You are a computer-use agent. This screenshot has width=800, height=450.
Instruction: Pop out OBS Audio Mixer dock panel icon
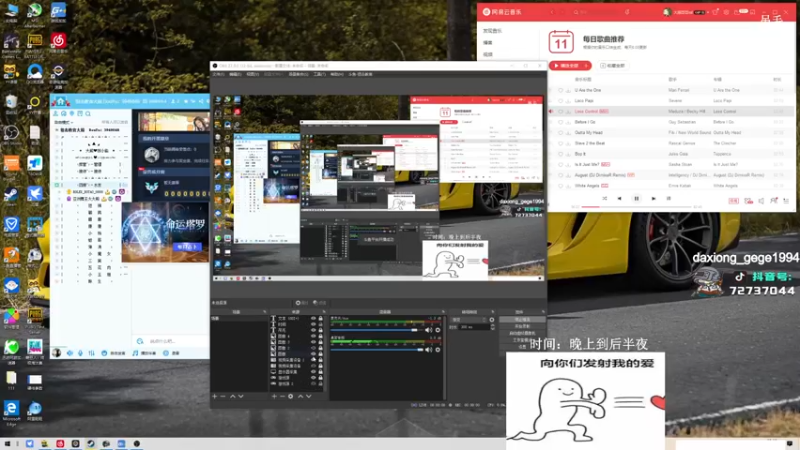coord(443,312)
